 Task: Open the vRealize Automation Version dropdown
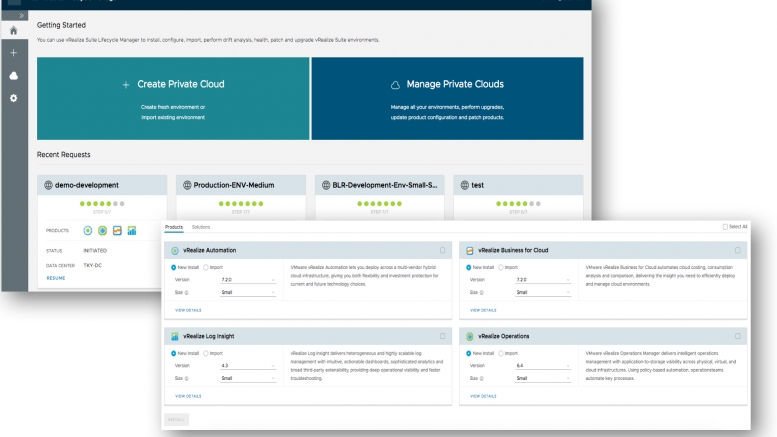point(248,280)
